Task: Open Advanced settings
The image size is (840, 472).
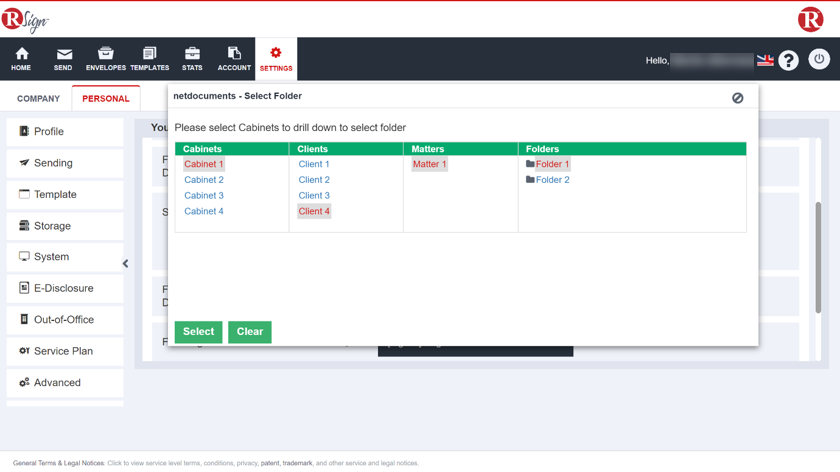Action: click(x=65, y=383)
